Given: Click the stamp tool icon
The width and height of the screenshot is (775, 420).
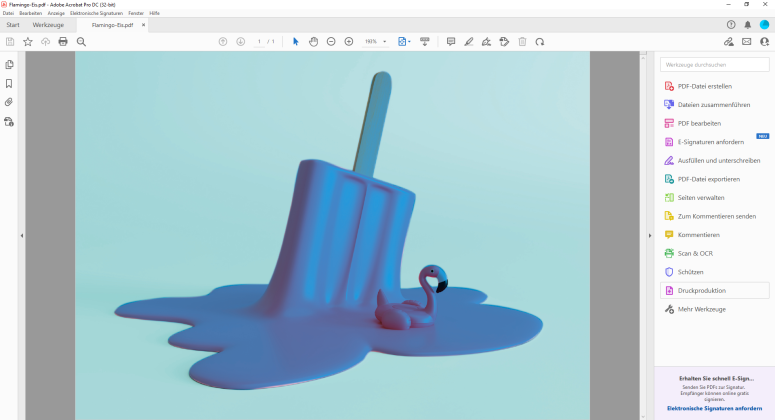Looking at the screenshot, I should [x=504, y=42].
